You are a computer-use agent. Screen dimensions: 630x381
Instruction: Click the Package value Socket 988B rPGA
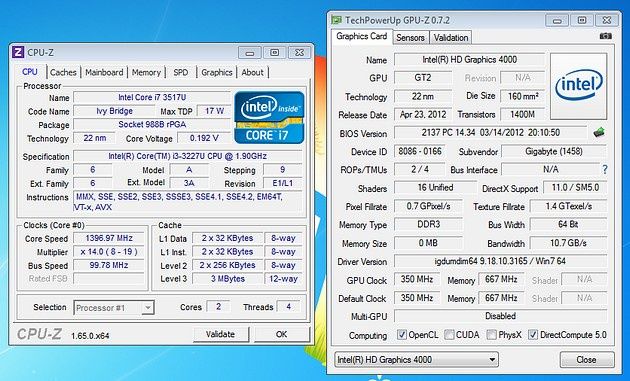coord(152,125)
